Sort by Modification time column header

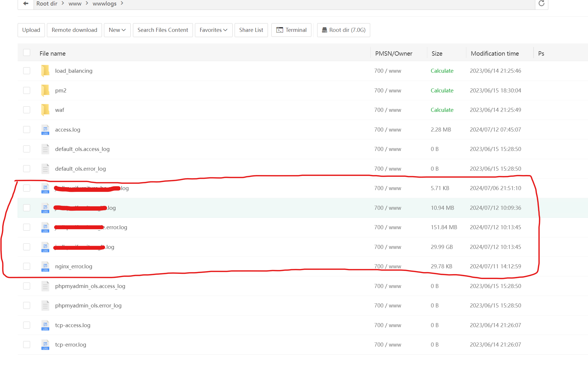pyautogui.click(x=495, y=54)
